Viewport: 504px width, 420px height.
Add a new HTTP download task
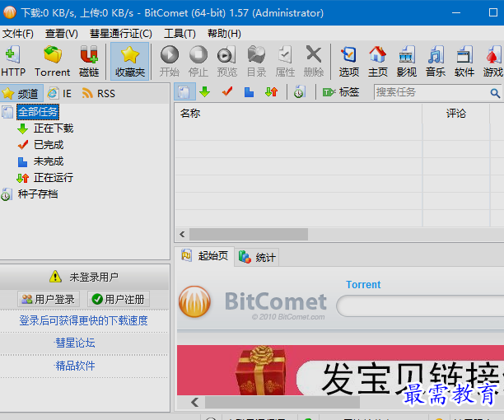13,62
